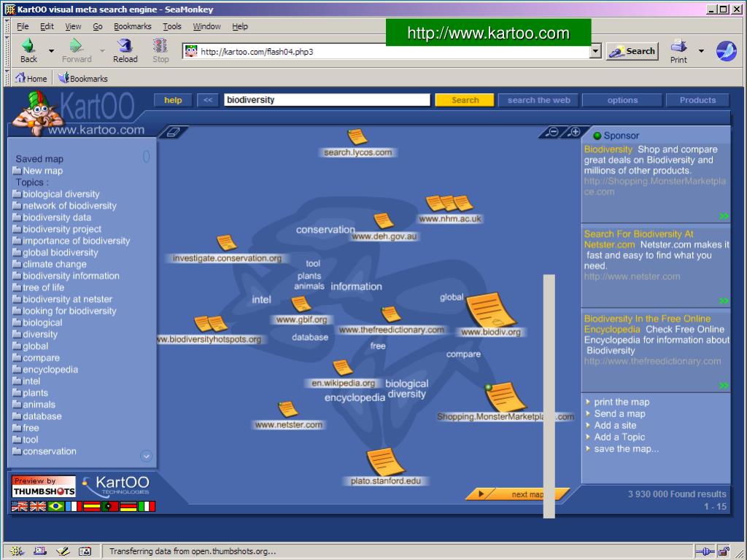Viewport: 747px width, 560px height.
Task: Select the Italian flag language icon
Action: [x=147, y=506]
